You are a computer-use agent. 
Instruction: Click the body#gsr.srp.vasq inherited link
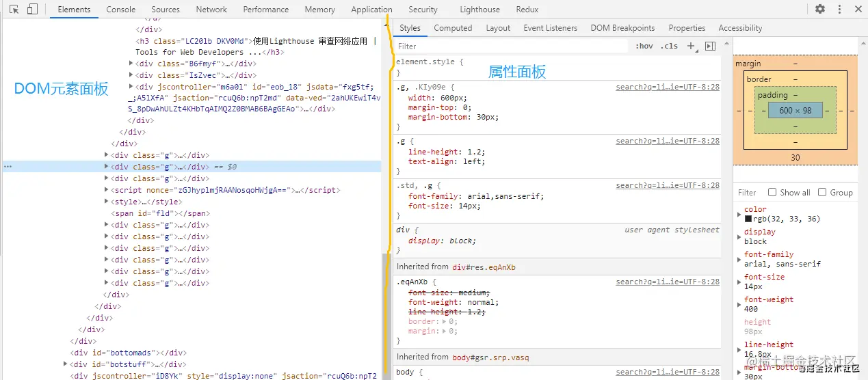point(490,357)
